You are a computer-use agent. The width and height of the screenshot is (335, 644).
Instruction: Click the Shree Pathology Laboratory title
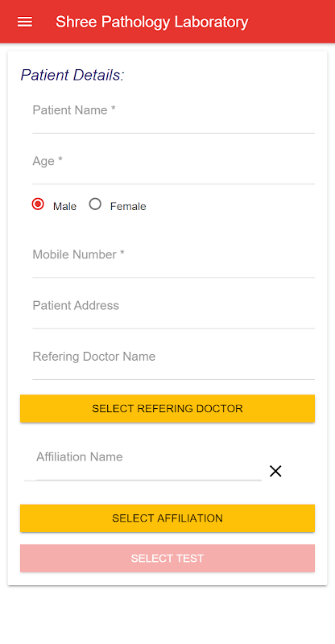tap(151, 22)
